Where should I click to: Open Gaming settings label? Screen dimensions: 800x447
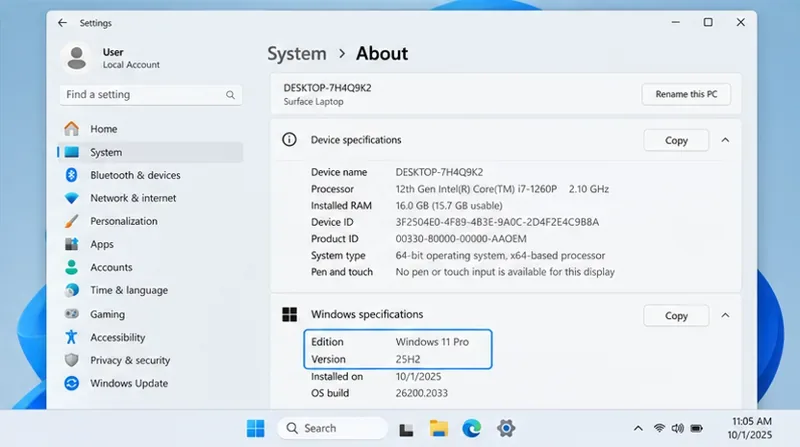tap(107, 314)
